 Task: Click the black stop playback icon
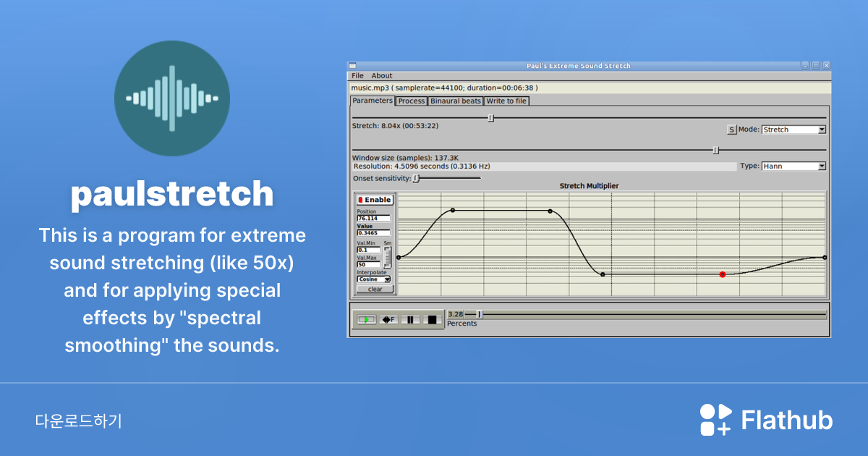(433, 318)
